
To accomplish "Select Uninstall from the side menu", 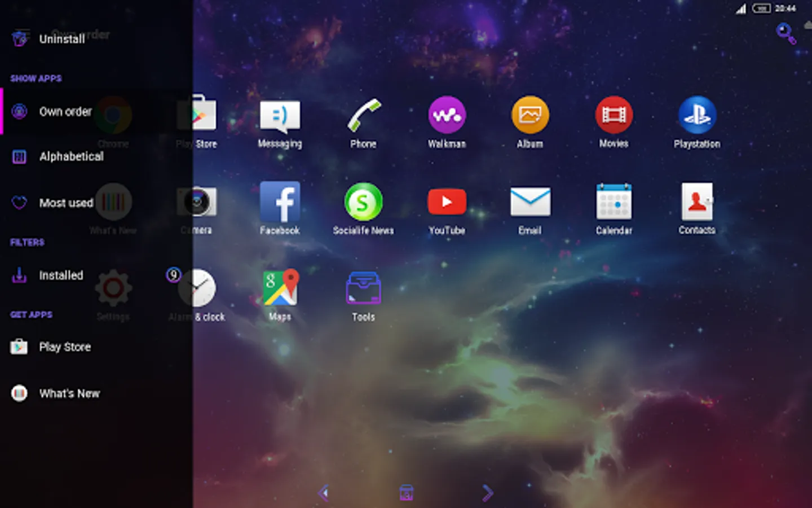I will coord(96,39).
